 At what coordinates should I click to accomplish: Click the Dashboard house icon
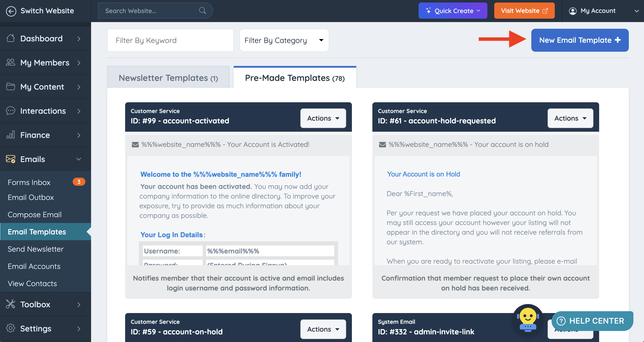tap(11, 38)
